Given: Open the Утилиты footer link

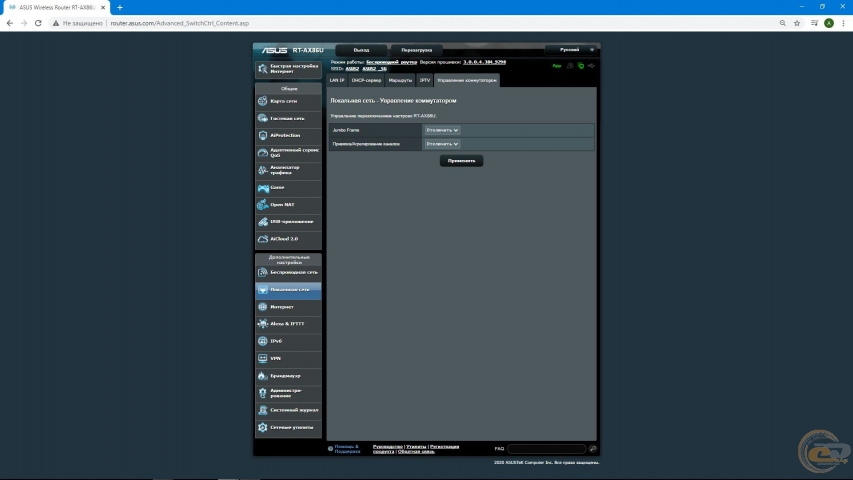Looking at the screenshot, I should 416,447.
